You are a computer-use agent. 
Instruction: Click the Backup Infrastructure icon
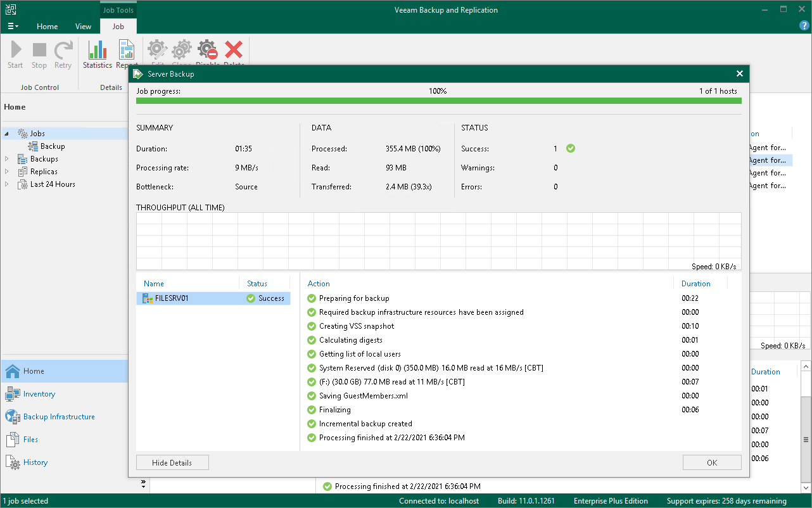click(x=13, y=417)
